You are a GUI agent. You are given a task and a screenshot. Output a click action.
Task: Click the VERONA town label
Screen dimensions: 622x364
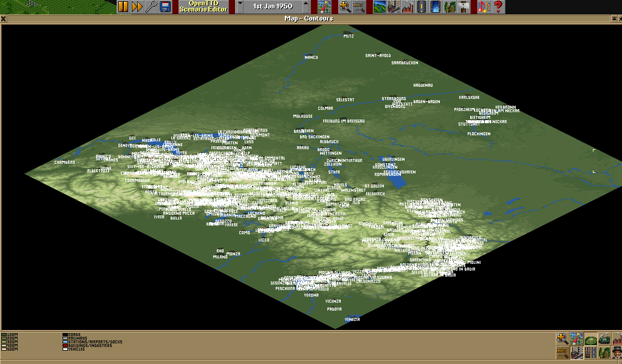tap(311, 295)
